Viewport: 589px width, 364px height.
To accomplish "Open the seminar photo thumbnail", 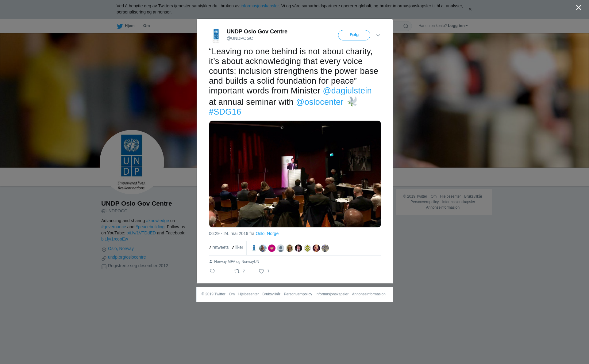I will 295,174.
